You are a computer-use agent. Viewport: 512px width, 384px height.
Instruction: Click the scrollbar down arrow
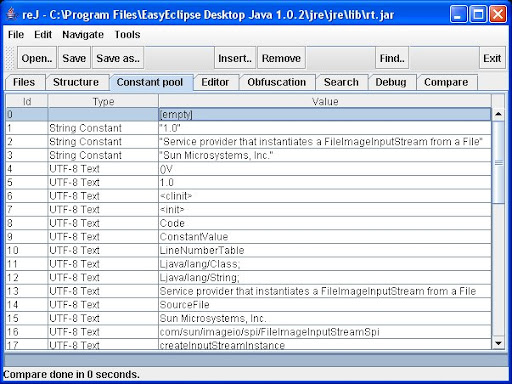pos(498,343)
